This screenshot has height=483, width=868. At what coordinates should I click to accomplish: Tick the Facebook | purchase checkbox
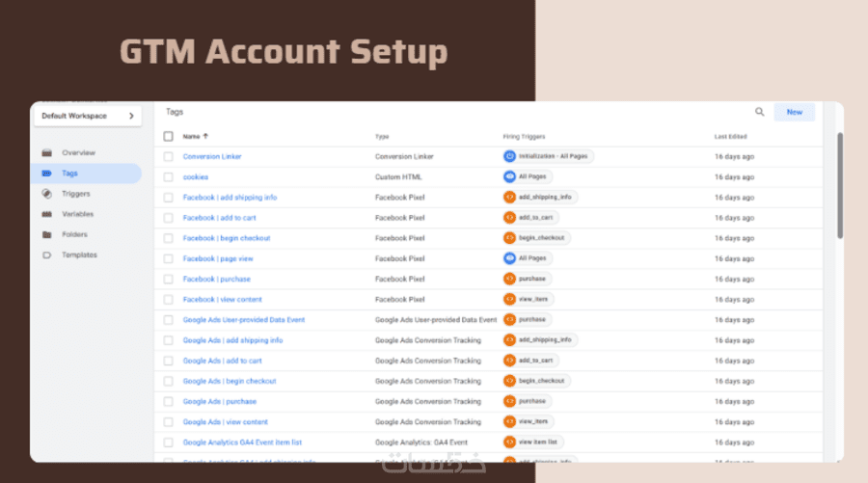169,279
